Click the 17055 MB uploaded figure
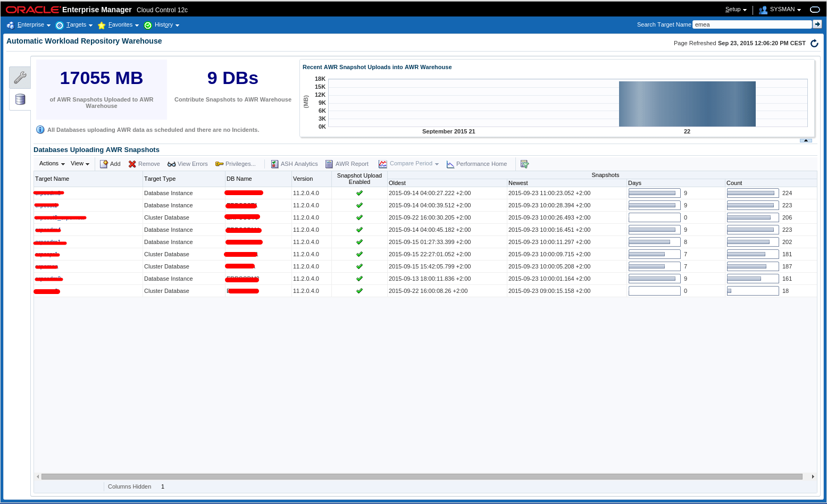This screenshot has width=827, height=504. (102, 78)
